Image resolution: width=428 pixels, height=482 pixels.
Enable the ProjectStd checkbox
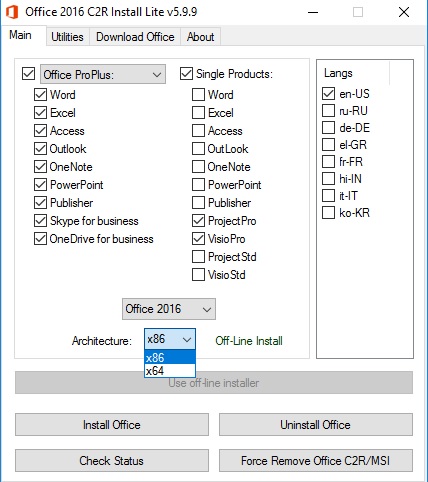(198, 257)
